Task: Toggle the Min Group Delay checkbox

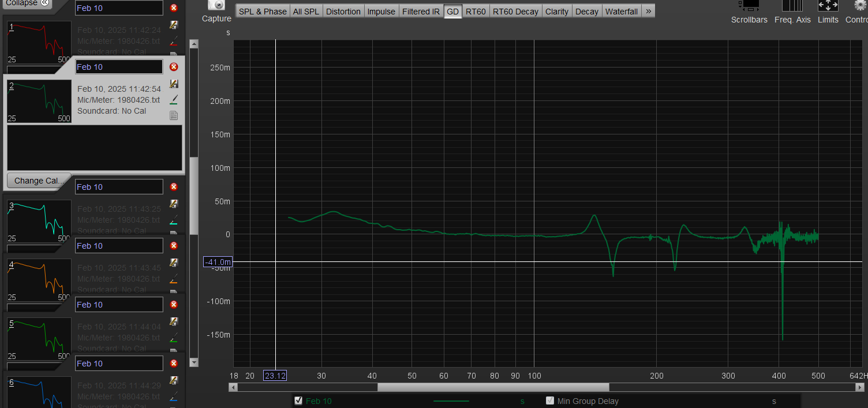Action: [550, 400]
